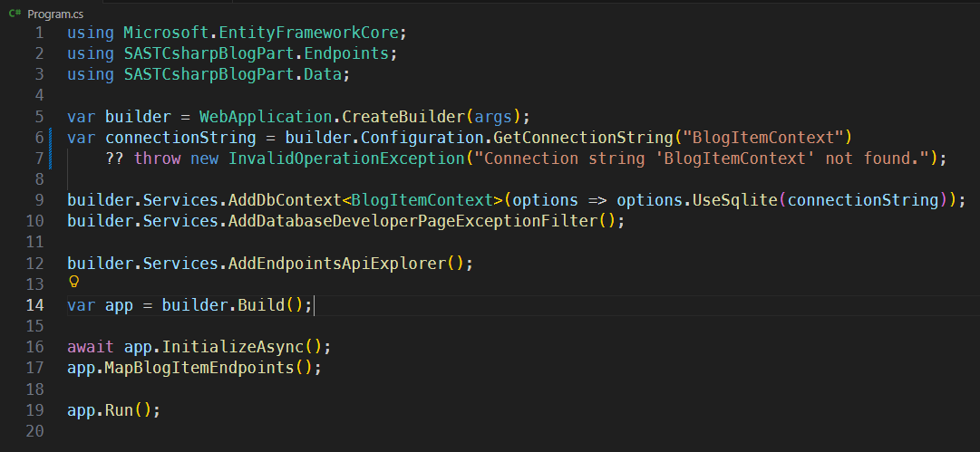Image resolution: width=980 pixels, height=452 pixels.
Task: Click the Configuration property on line 6
Action: pyautogui.click(x=422, y=138)
